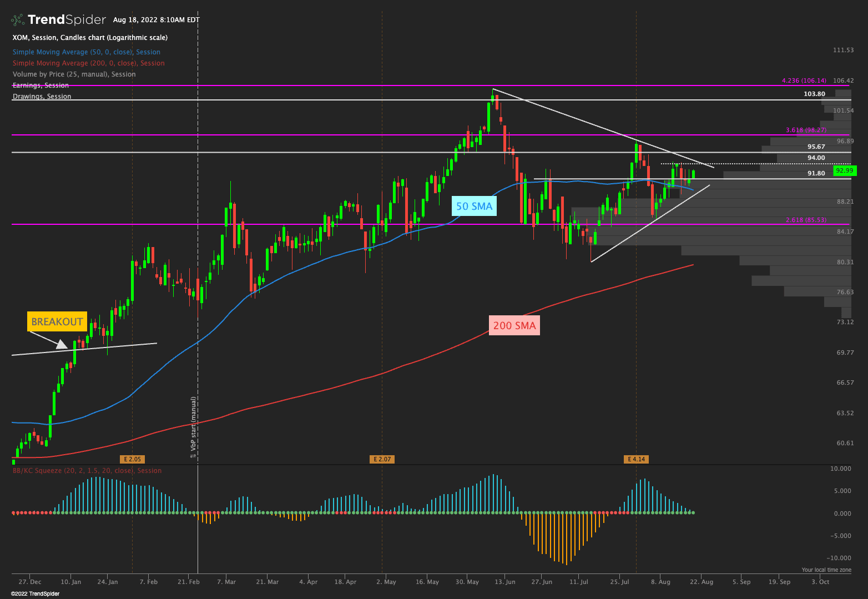Select the 4.236 (106.14) Fibonacci level label
868x599 pixels.
coord(804,81)
